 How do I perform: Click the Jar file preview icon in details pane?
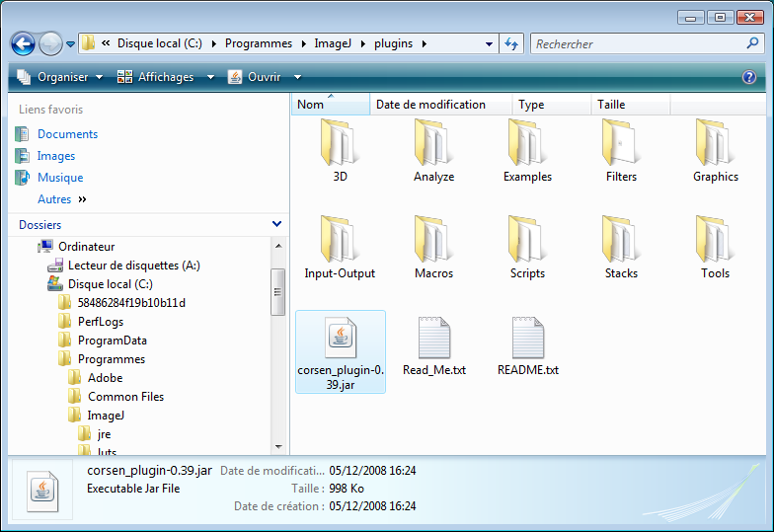pyautogui.click(x=42, y=490)
